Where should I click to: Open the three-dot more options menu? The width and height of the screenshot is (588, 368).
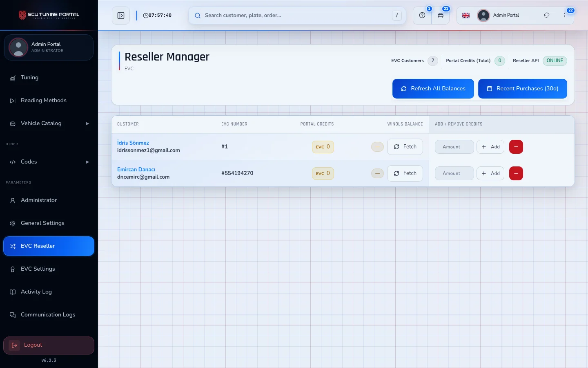565,15
